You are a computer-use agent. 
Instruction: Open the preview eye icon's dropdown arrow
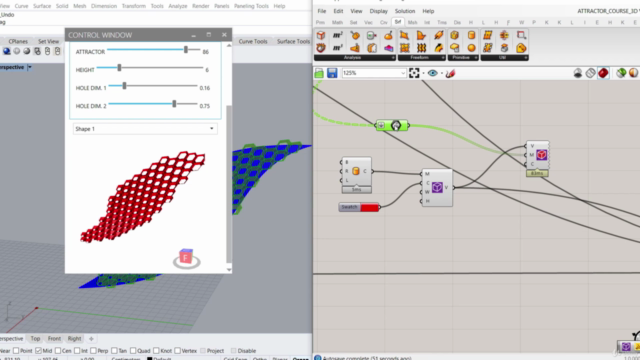coord(442,73)
